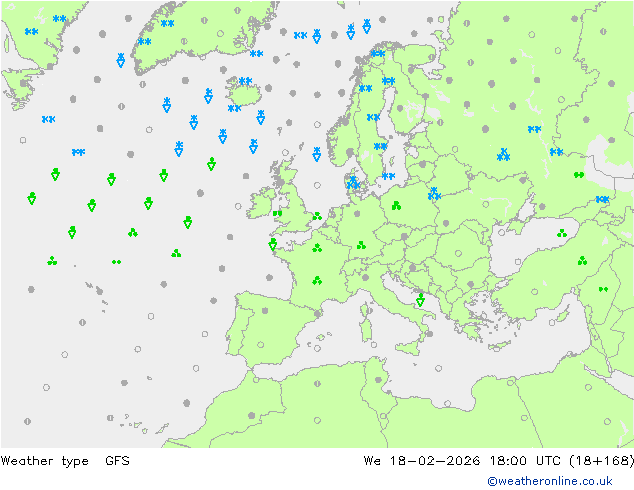Select the rain shower symbol off Brittany

[273, 244]
